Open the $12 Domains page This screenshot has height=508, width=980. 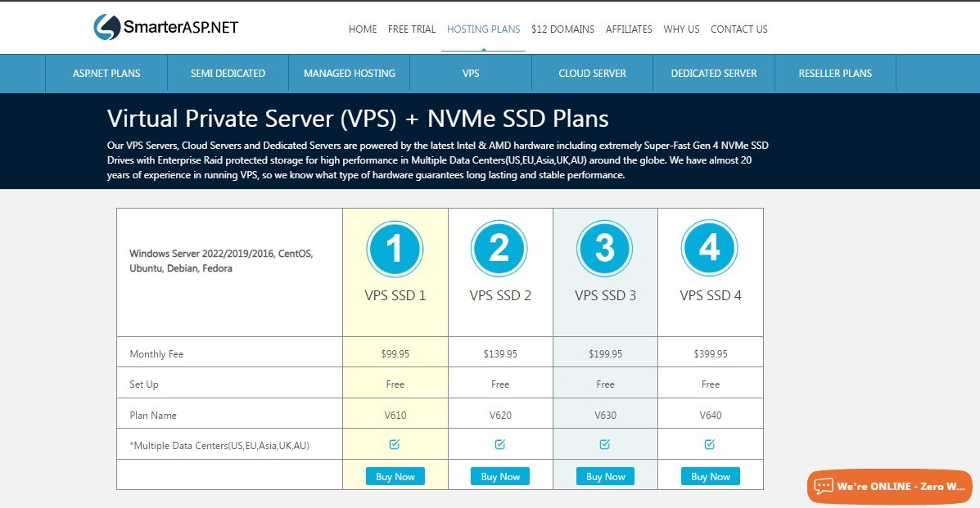(x=562, y=29)
